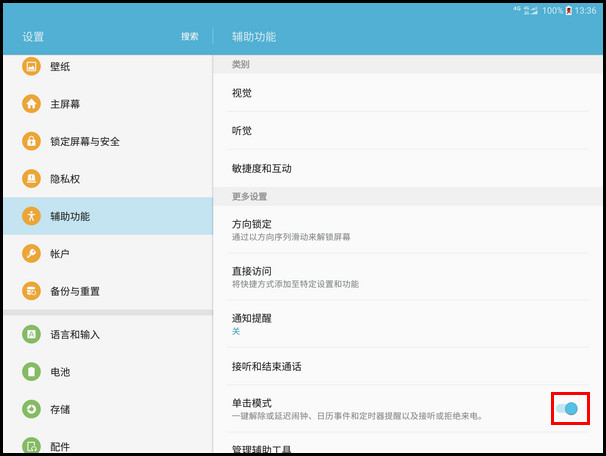The width and height of the screenshot is (606, 456).
Task: Open 电池 label in the sidebar
Action: 60,372
